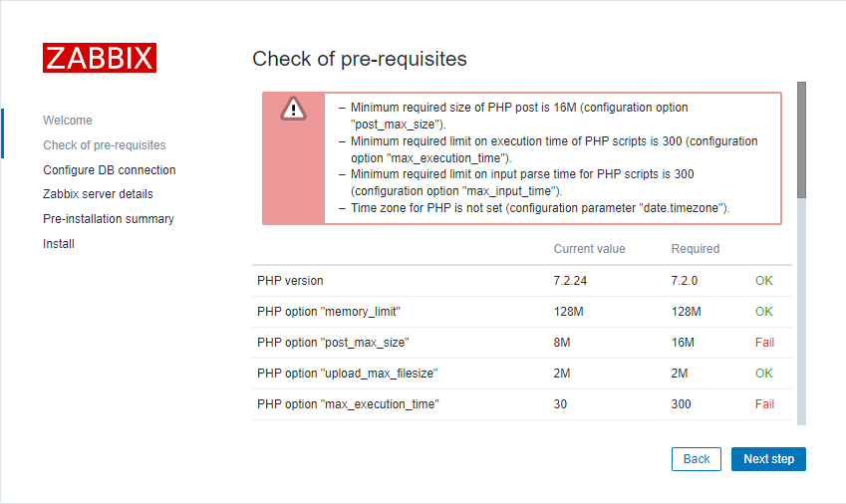Click the ZABBIX logo
The image size is (846, 504).
pos(100,58)
